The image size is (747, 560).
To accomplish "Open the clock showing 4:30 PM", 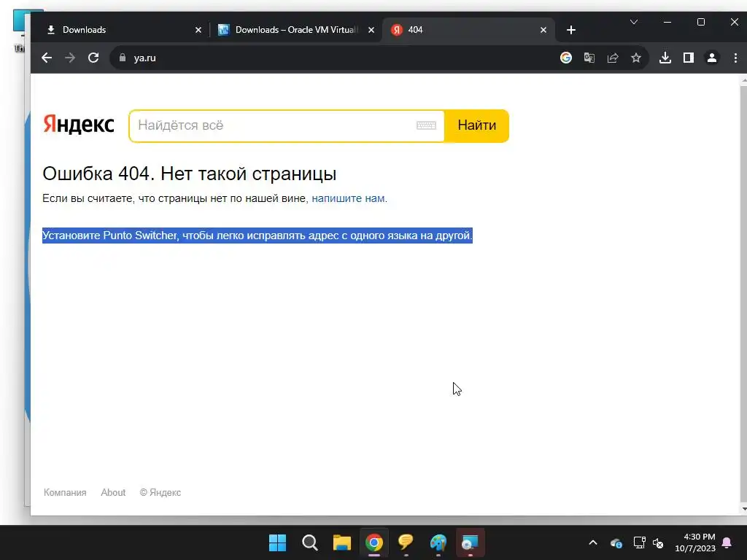I will pos(695,542).
